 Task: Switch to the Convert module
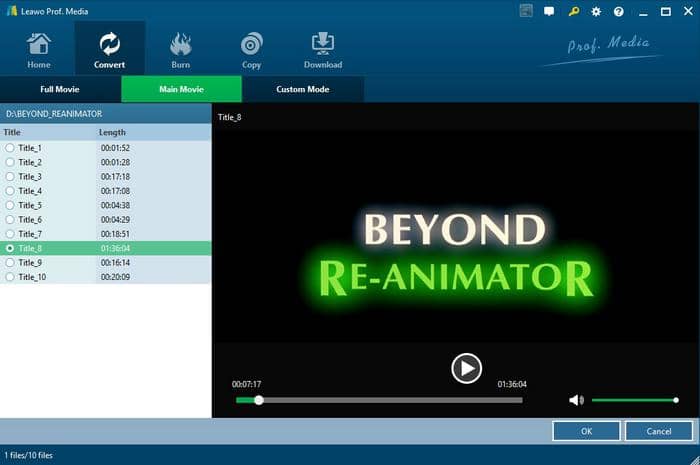pos(109,50)
